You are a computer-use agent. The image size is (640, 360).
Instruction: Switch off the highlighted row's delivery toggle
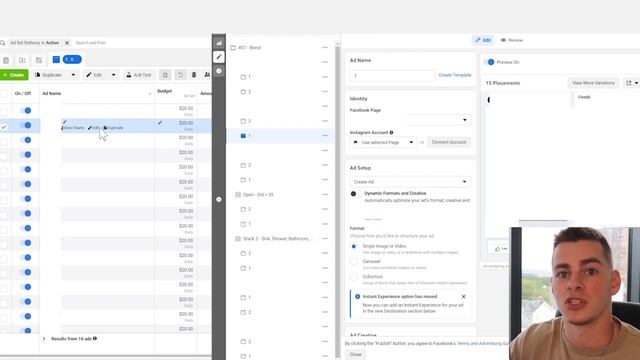25,125
